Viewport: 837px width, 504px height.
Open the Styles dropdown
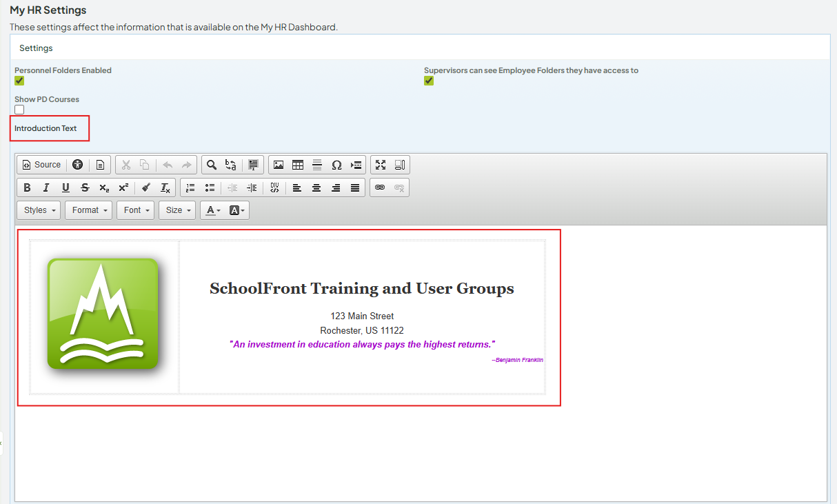(x=39, y=210)
